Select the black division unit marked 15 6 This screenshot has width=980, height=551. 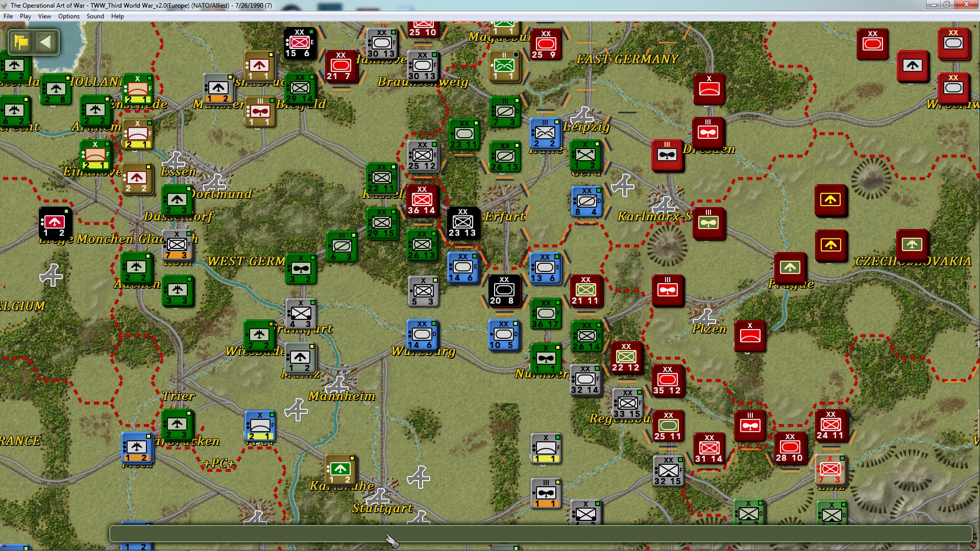click(300, 43)
